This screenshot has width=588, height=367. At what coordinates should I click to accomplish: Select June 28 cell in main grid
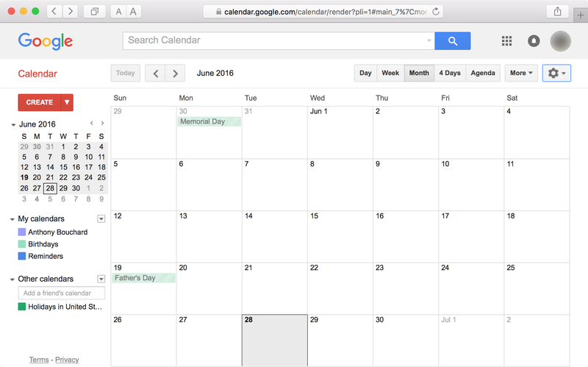pos(275,341)
